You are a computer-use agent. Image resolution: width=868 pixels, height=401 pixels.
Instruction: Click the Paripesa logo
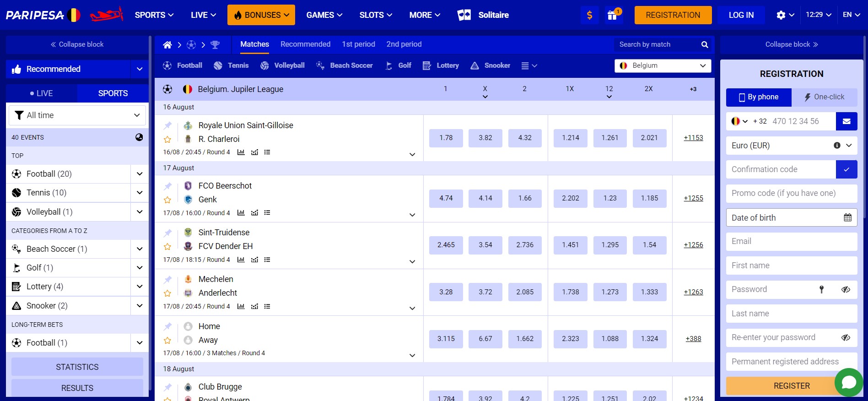pos(43,15)
